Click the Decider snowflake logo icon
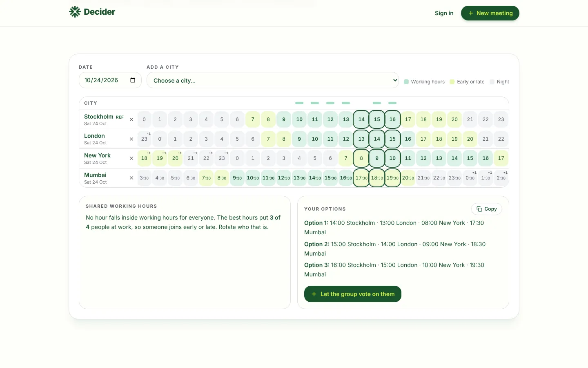 [x=75, y=12]
